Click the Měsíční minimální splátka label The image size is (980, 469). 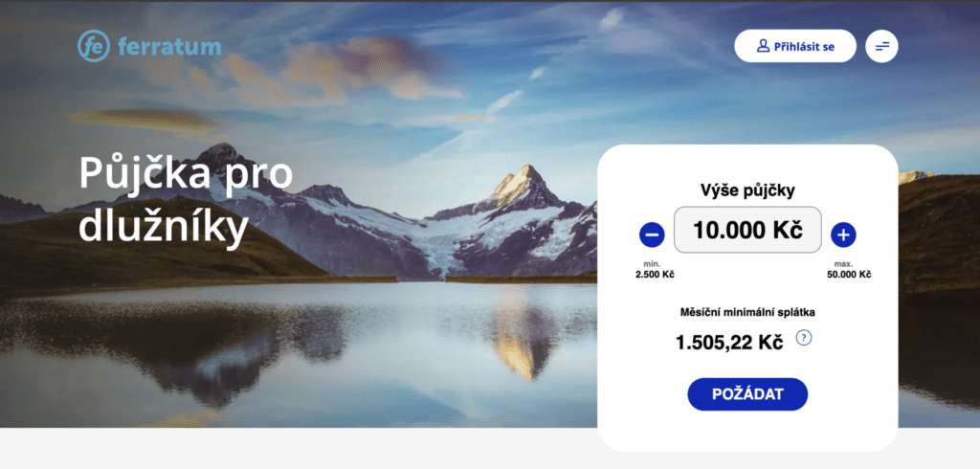[747, 311]
